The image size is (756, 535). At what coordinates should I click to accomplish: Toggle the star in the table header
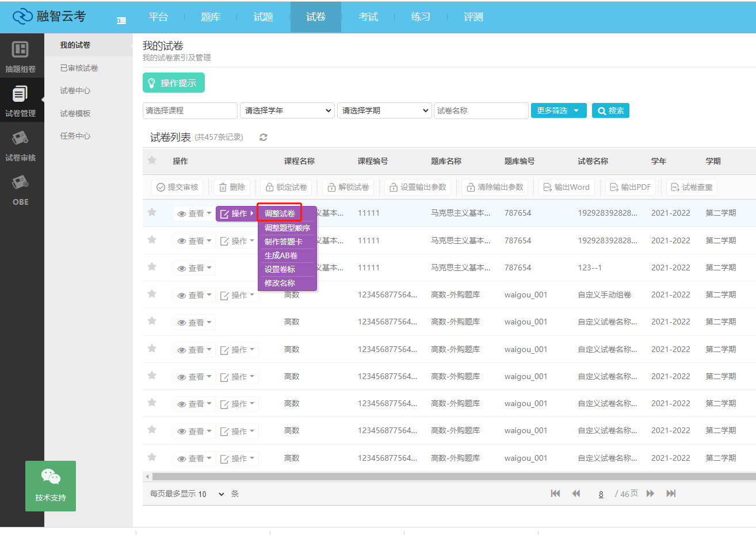pyautogui.click(x=152, y=160)
